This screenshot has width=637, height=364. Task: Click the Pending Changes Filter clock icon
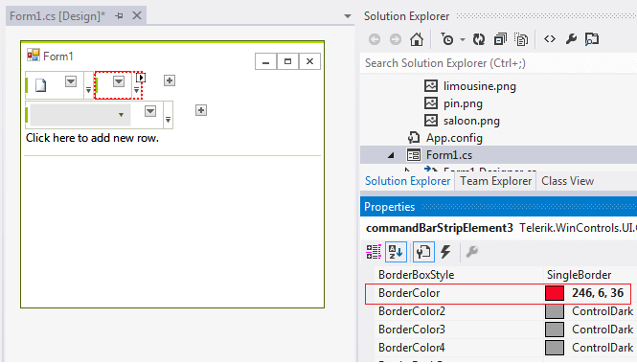tap(447, 39)
